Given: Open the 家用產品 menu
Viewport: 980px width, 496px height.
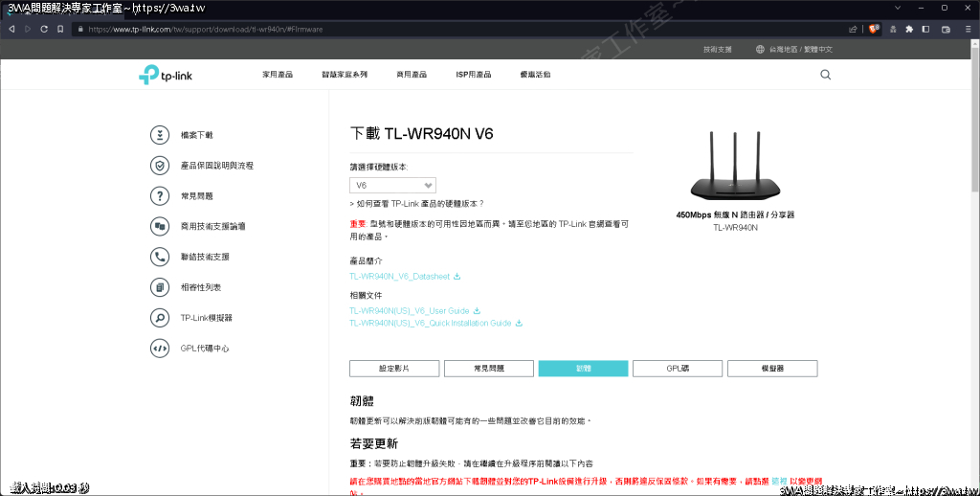Looking at the screenshot, I should 278,75.
